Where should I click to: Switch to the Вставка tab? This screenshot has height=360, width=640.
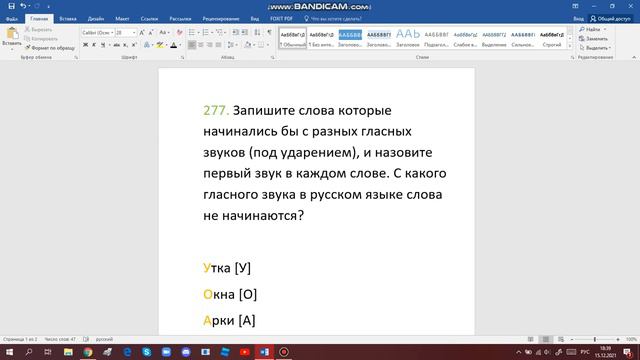click(68, 19)
